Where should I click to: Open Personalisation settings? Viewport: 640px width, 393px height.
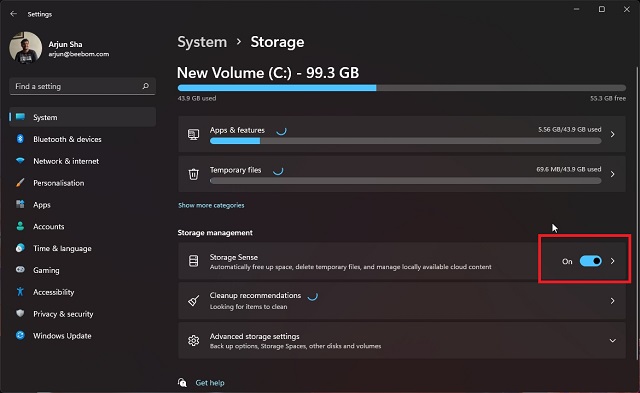[82, 183]
